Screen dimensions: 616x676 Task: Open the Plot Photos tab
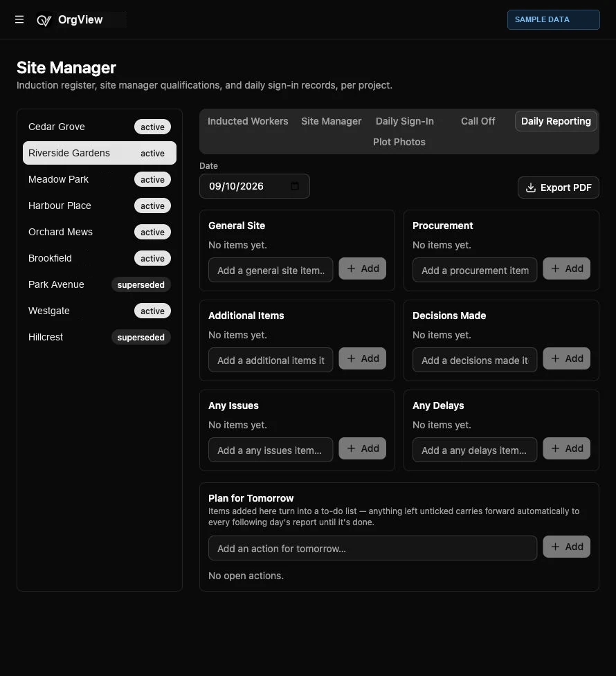click(x=399, y=142)
